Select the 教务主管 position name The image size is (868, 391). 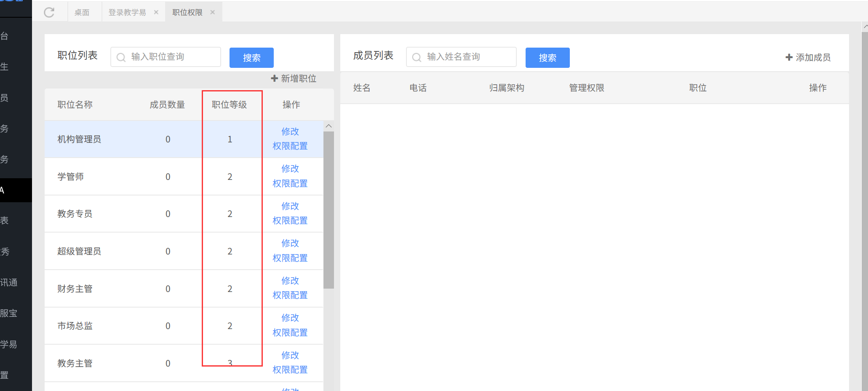click(x=75, y=364)
